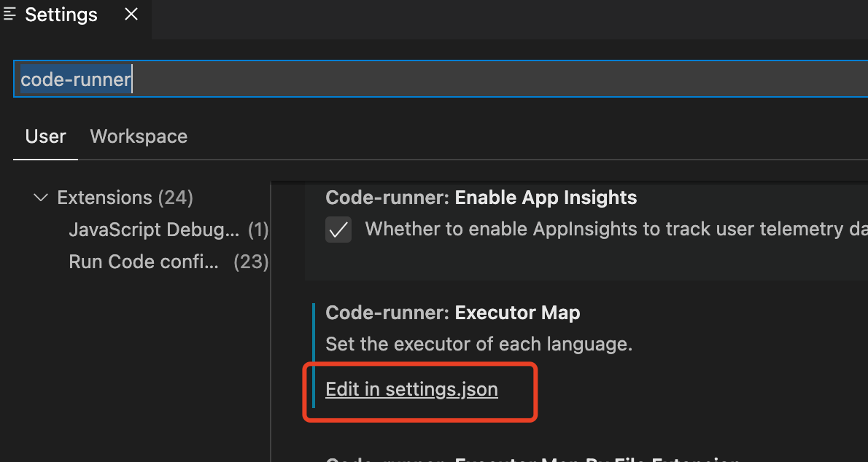Collapse the Extensions chevron in sidebar
The height and width of the screenshot is (462, 868).
(x=41, y=198)
